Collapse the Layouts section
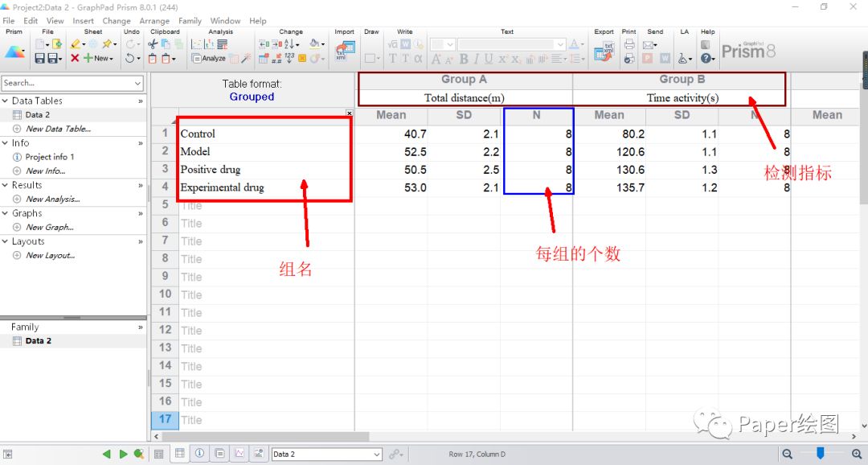The image size is (868, 465). click(x=5, y=241)
